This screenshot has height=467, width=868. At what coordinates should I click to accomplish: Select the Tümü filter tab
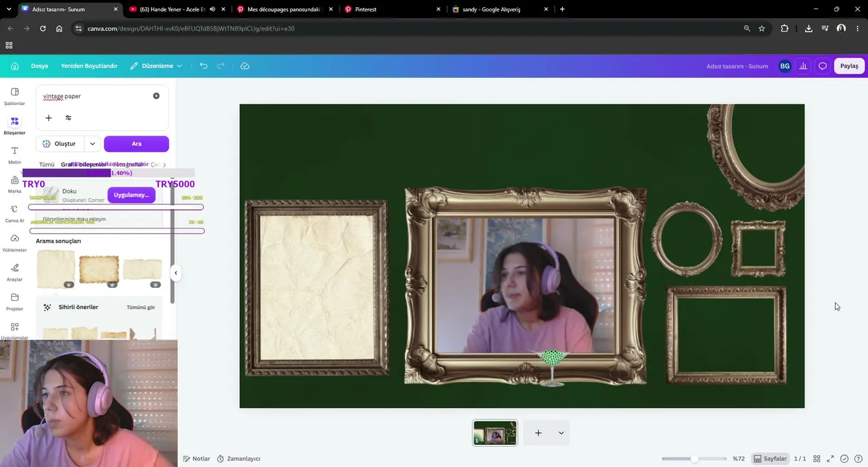pyautogui.click(x=47, y=165)
